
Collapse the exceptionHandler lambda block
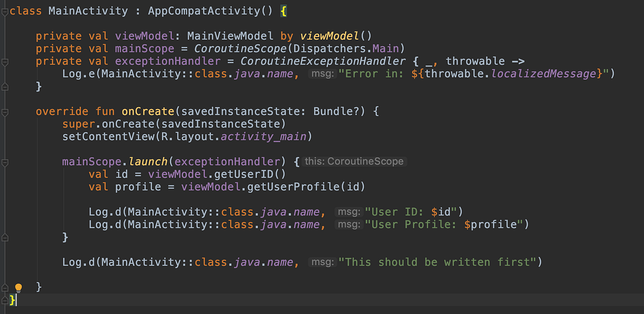pos(4,61)
